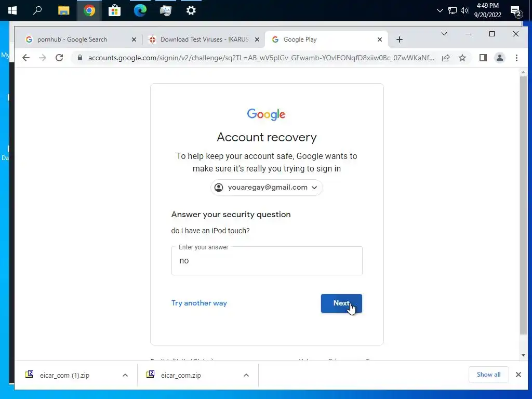Click the Account recovery heading
The height and width of the screenshot is (399, 532).
267,137
